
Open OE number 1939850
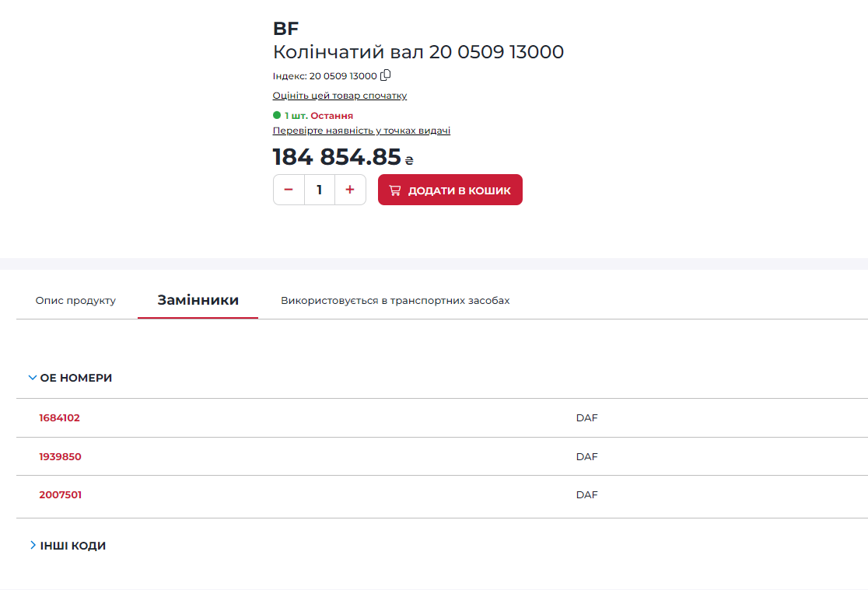tap(60, 456)
